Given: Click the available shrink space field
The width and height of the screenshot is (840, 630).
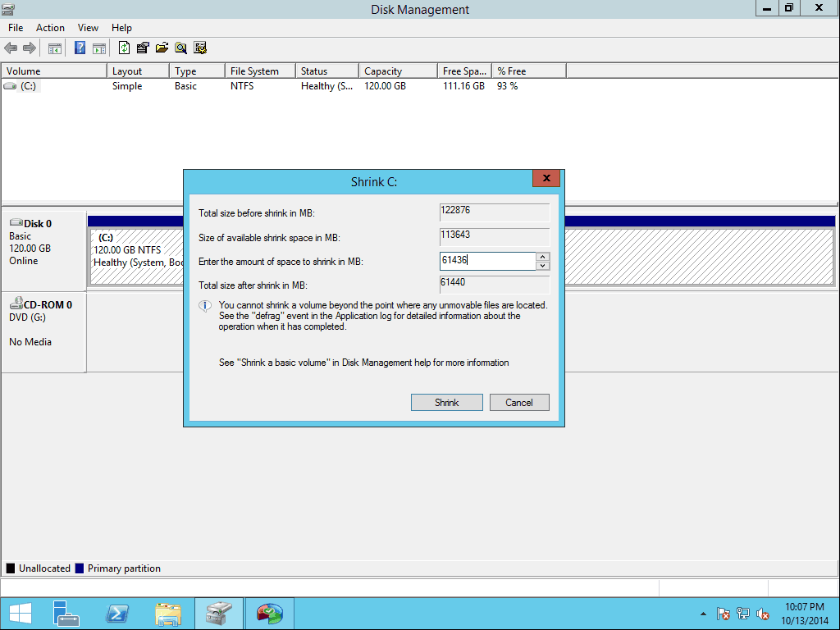Looking at the screenshot, I should tap(495, 237).
